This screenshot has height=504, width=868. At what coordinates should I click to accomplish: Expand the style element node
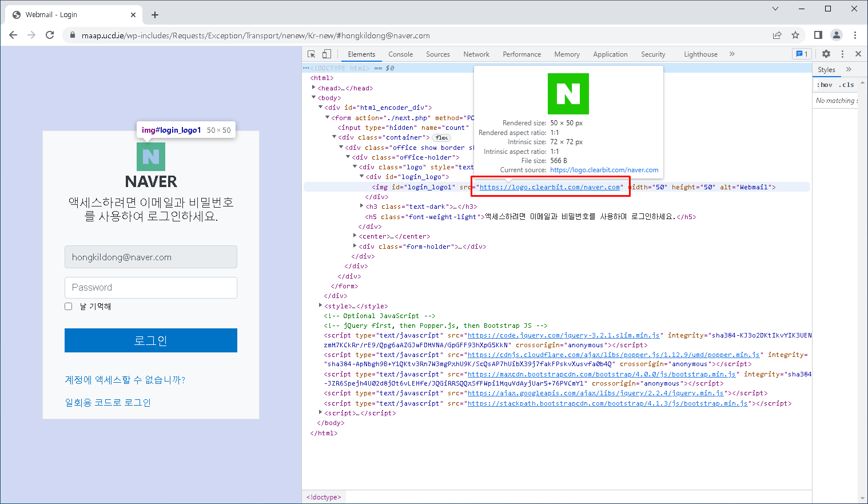tap(320, 305)
